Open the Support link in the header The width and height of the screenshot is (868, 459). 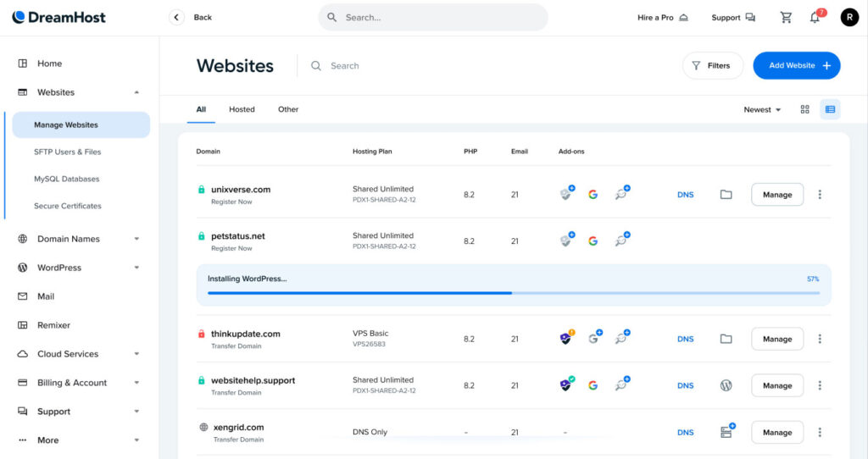733,18
